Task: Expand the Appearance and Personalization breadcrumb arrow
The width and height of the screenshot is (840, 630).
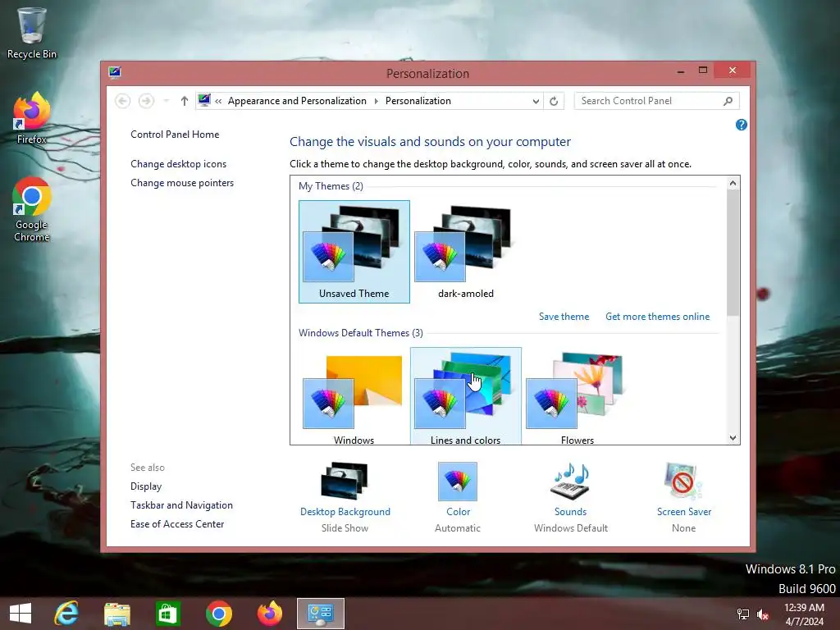Action: point(376,101)
